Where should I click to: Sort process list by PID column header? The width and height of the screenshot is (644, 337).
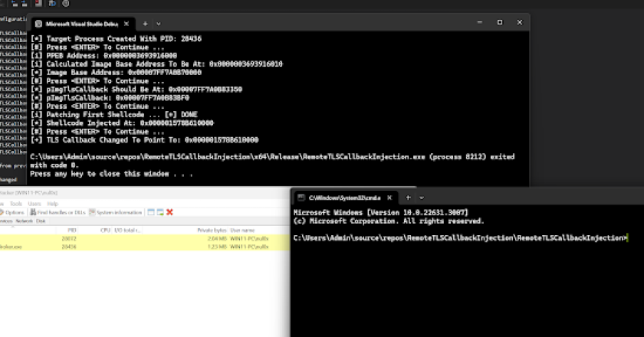(71, 230)
